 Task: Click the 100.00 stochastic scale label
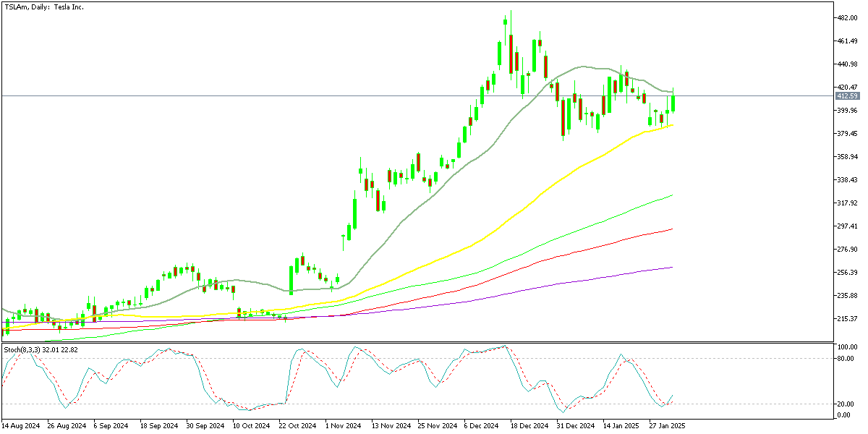click(847, 348)
